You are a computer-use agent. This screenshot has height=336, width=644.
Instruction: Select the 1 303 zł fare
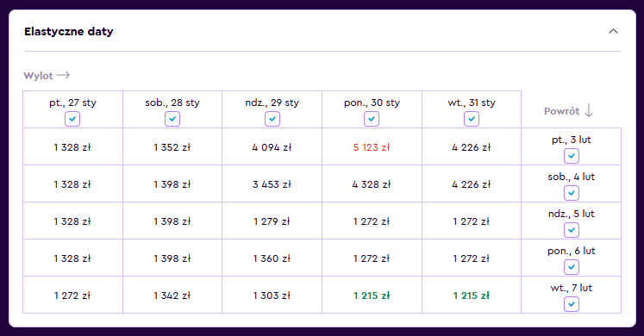pos(272,296)
